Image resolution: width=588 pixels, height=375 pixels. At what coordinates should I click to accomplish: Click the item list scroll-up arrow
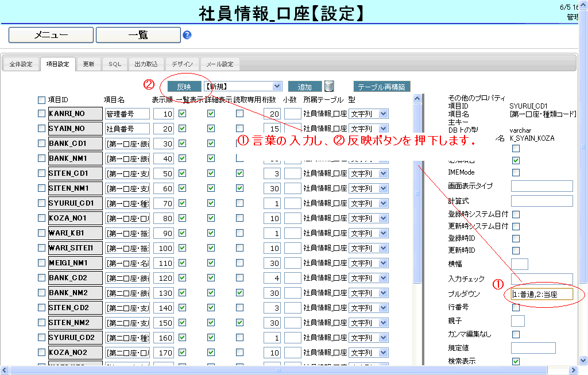pyautogui.click(x=417, y=99)
